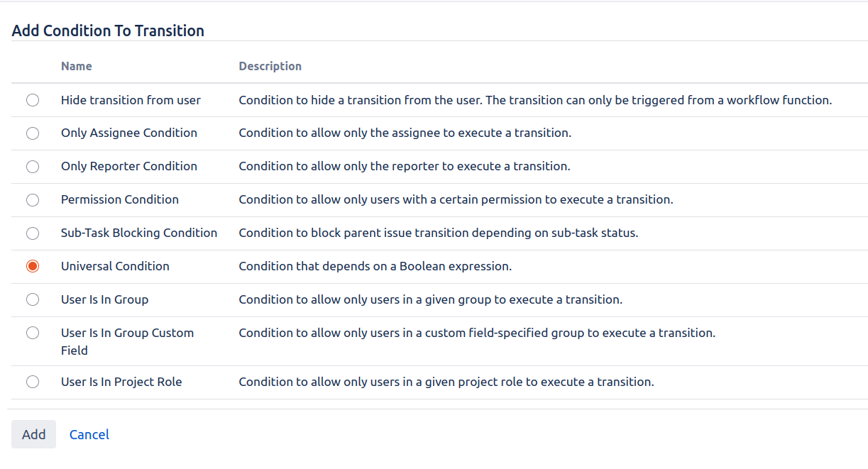Select the Only Reporter Condition option
The width and height of the screenshot is (868, 469).
pyautogui.click(x=33, y=166)
